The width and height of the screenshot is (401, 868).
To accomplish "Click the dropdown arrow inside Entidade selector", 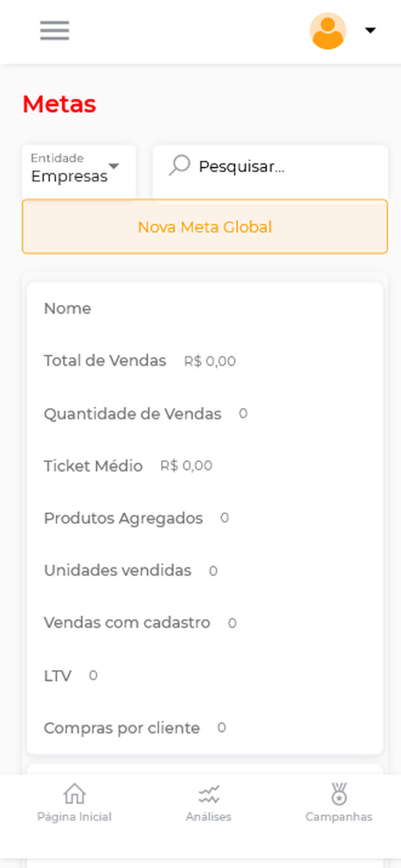I will click(x=114, y=166).
